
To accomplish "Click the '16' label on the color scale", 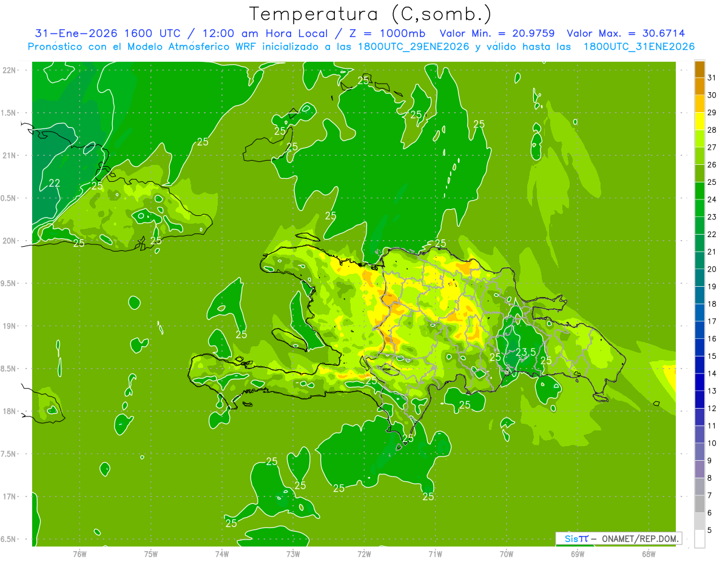I will (x=712, y=339).
